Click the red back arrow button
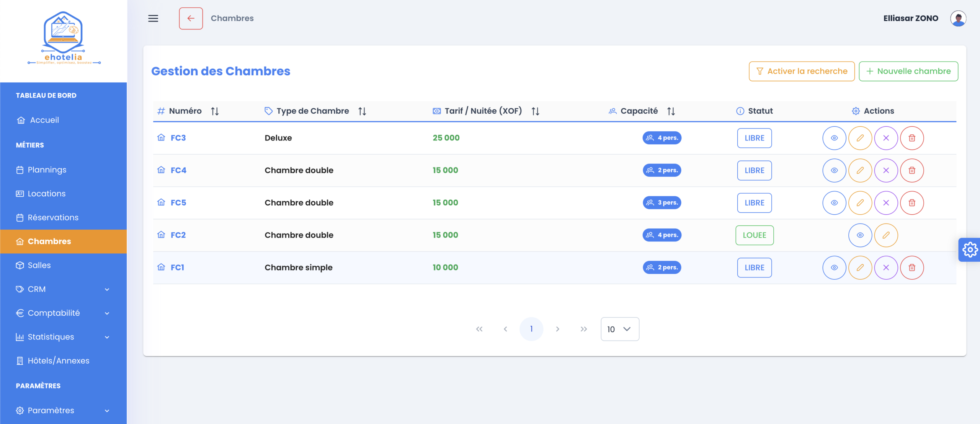Viewport: 980px width, 424px height. pos(191,18)
